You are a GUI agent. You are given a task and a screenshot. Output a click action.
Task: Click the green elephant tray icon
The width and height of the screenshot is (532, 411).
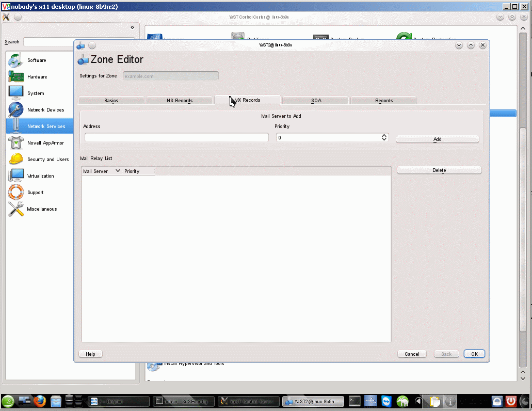(x=402, y=402)
